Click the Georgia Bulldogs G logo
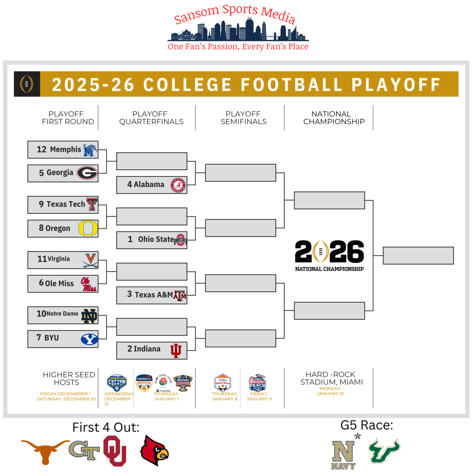The image size is (476, 476). 87,173
